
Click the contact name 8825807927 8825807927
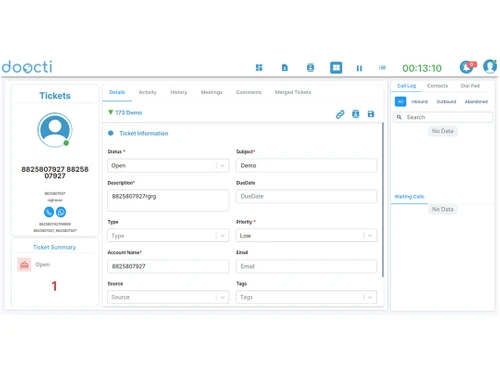55,172
